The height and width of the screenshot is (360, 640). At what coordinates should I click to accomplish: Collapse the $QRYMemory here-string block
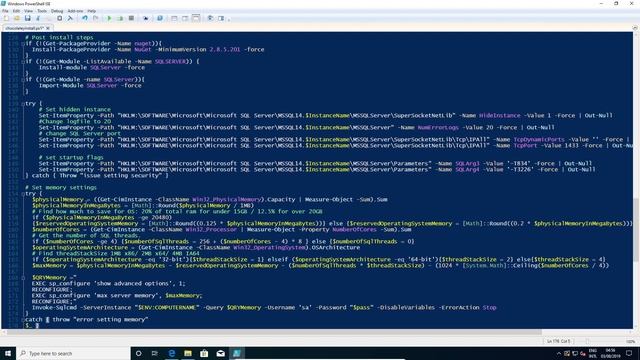(x=23, y=278)
